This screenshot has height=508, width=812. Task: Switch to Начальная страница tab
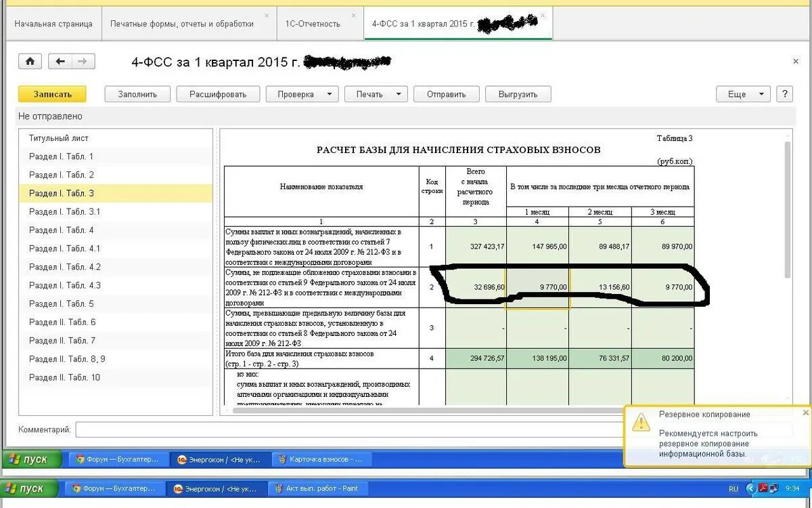click(x=53, y=24)
